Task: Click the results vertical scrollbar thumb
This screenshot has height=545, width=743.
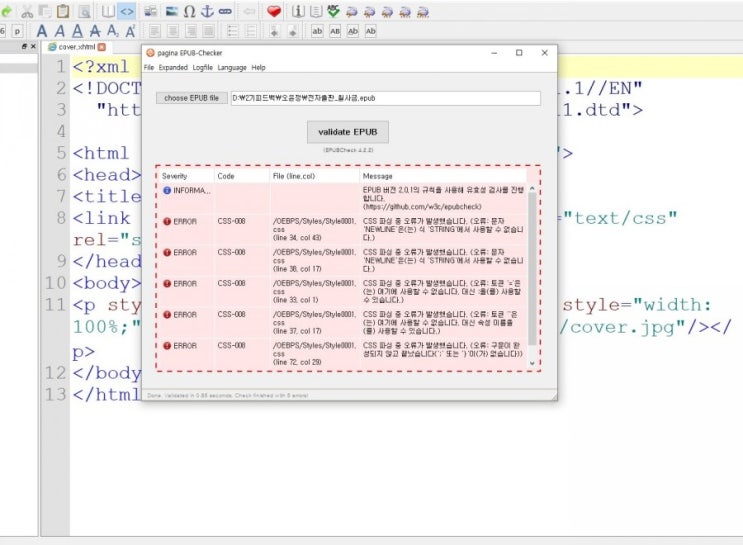Action: pyautogui.click(x=532, y=268)
